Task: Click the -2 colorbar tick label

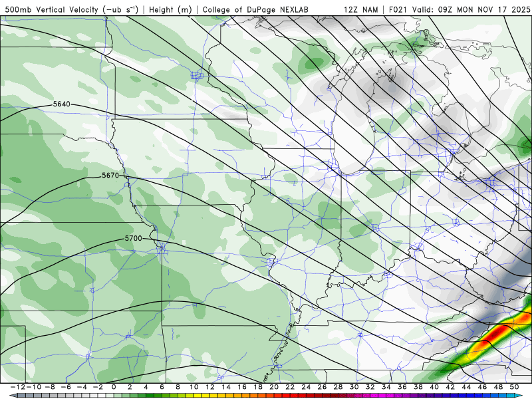Action: [x=98, y=387]
